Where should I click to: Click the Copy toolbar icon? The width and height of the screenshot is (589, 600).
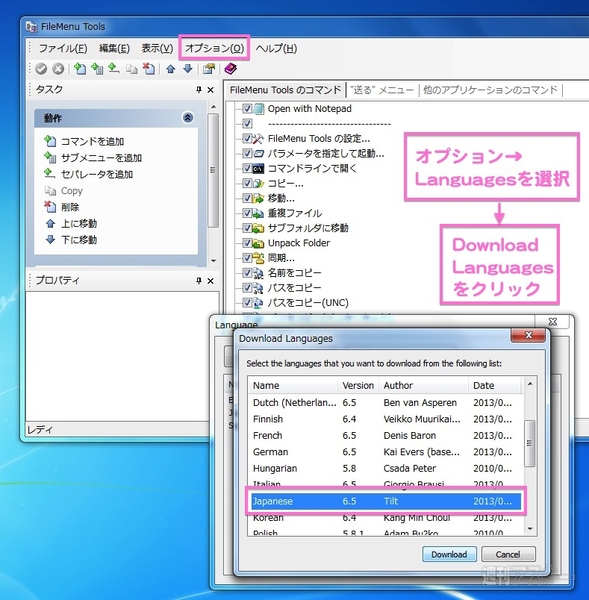(x=132, y=69)
